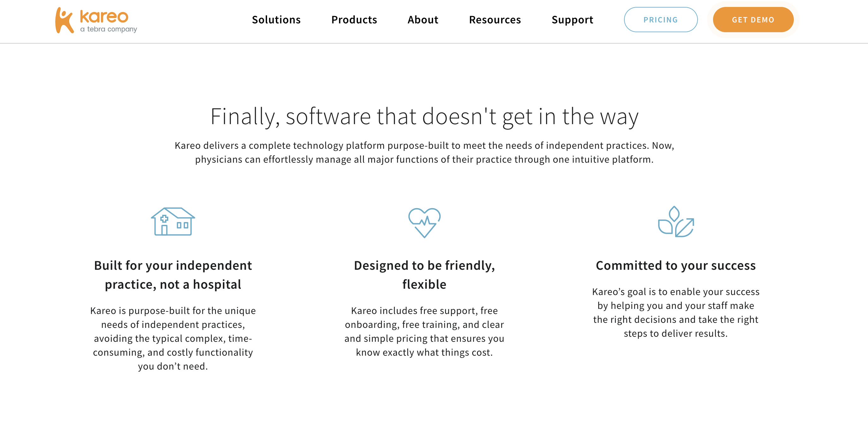Open the Solutions menu
Screen dimensions: 868x422
(x=276, y=20)
